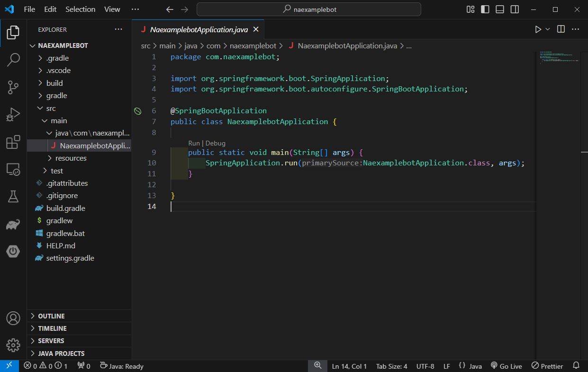
Task: Open the View menu
Action: click(112, 9)
